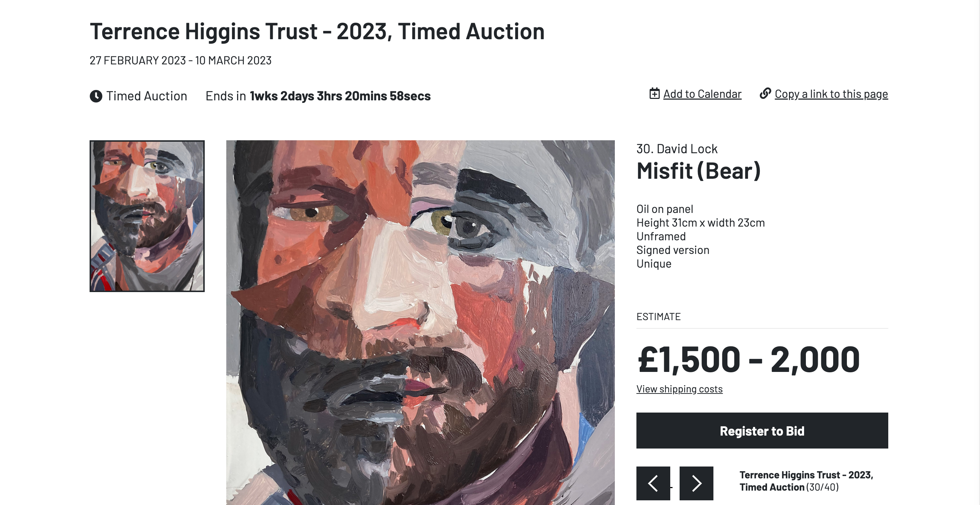The image size is (980, 505).
Task: Go to next lot with right arrow
Action: click(x=696, y=483)
